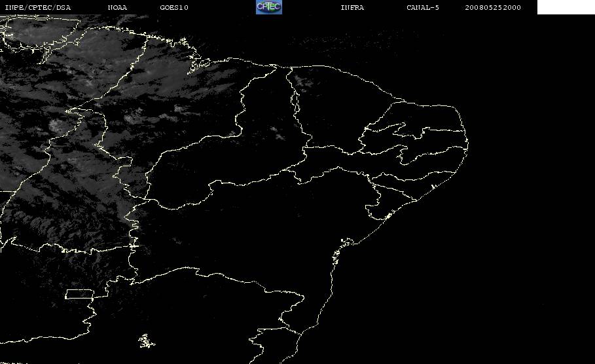
Task: Click the 200805252000 timestamp
Action: (493, 8)
